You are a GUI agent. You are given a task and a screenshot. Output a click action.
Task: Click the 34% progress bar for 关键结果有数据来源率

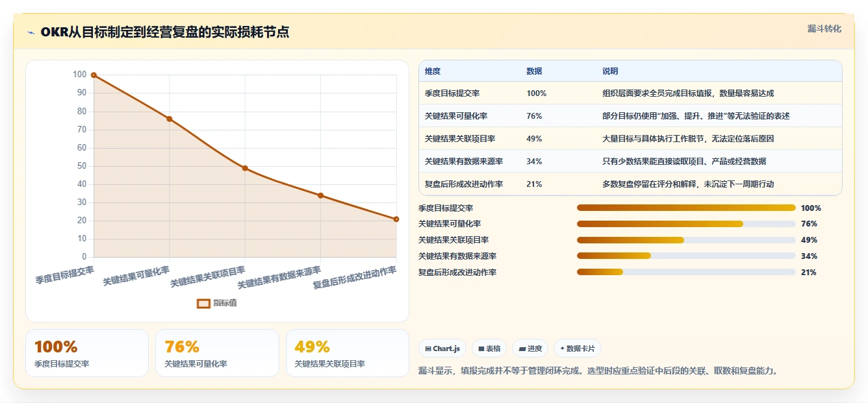click(x=686, y=256)
